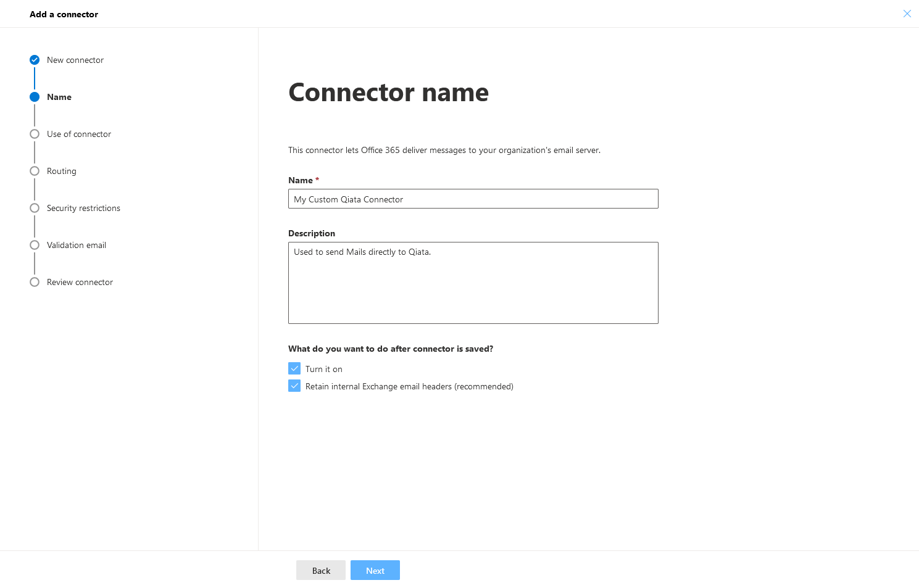Select the Use of connector step circle
The image size is (919, 588).
[x=34, y=134]
